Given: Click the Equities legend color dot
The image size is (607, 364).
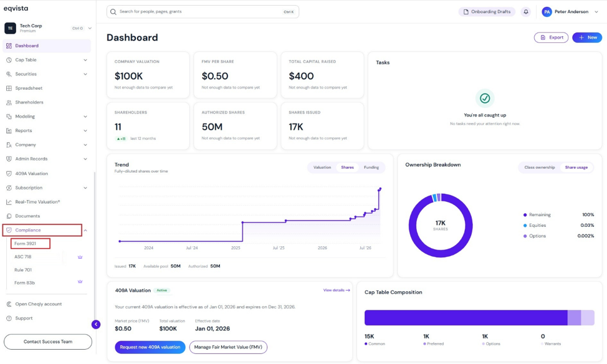Looking at the screenshot, I should click(x=525, y=226).
